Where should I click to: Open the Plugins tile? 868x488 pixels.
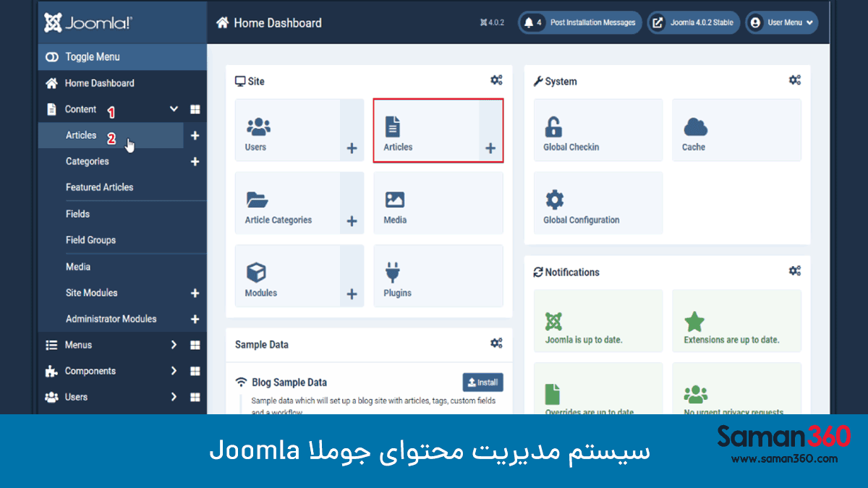(x=438, y=275)
